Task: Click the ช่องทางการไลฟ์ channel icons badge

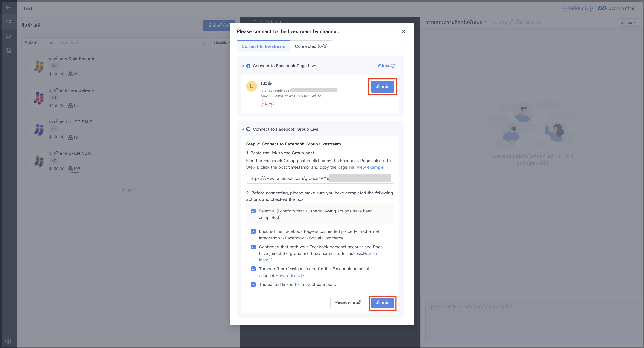Action: [x=616, y=8]
